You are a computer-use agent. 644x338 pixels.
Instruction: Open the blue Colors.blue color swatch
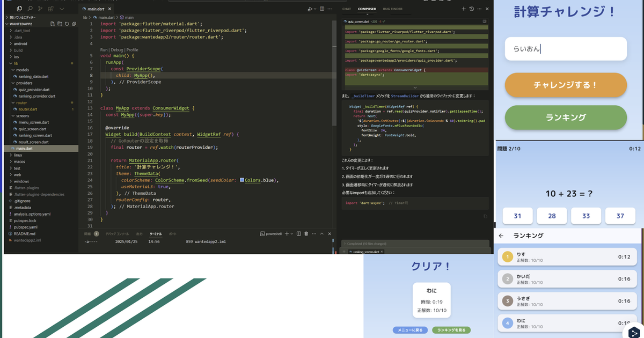click(x=242, y=179)
